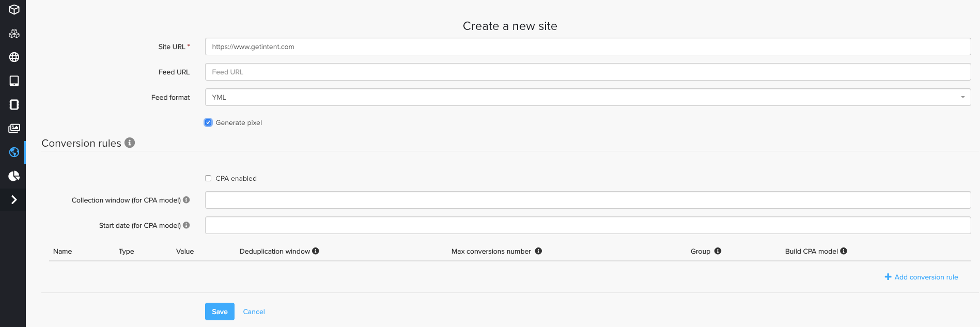Viewport: 980px width, 327px height.
Task: Select the image gallery sidebar icon
Action: coord(14,129)
